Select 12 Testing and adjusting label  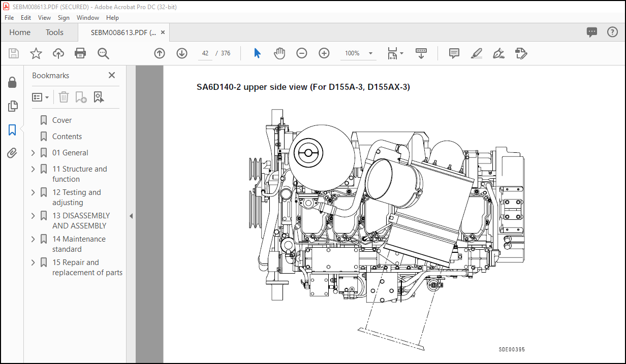77,197
